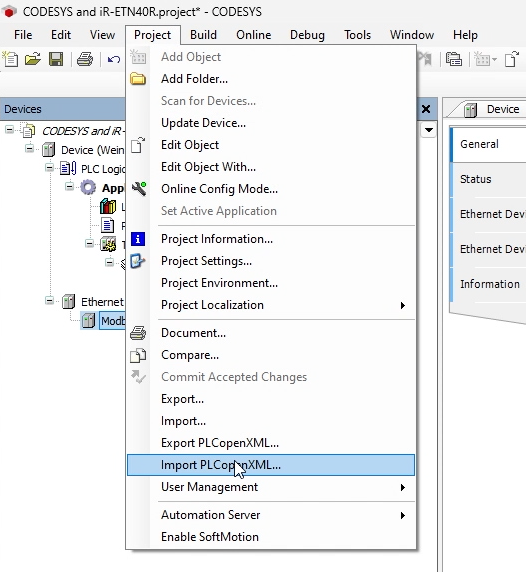Close the Devices panel
526x572 pixels.
[426, 109]
